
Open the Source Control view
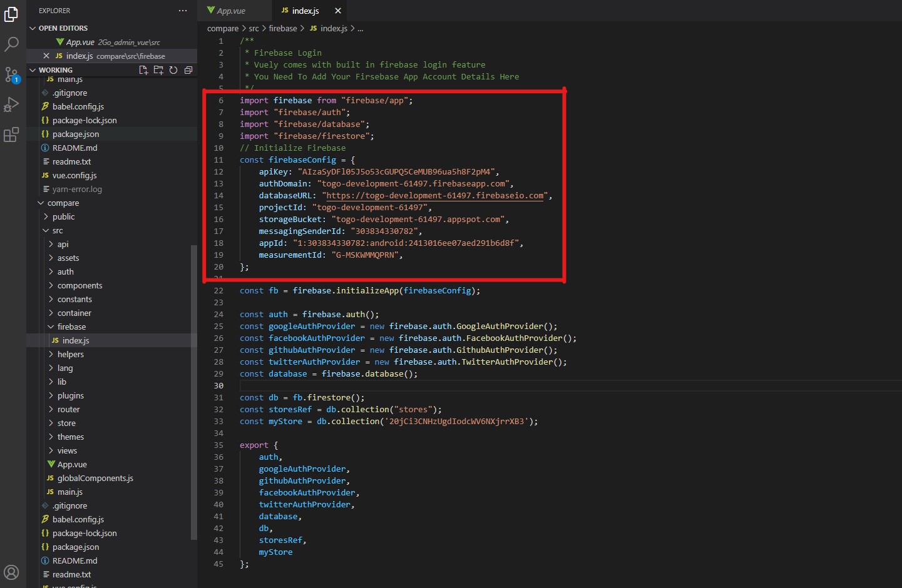(12, 74)
